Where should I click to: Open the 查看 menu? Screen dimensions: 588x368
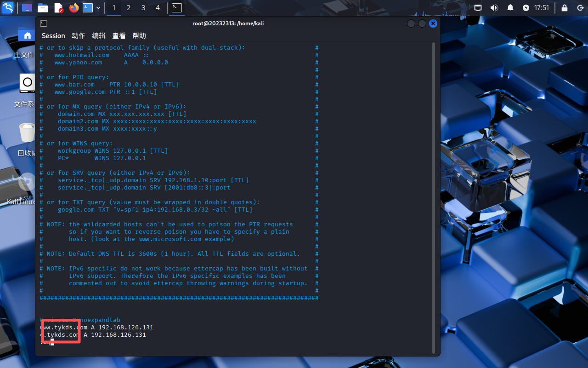[x=119, y=36]
